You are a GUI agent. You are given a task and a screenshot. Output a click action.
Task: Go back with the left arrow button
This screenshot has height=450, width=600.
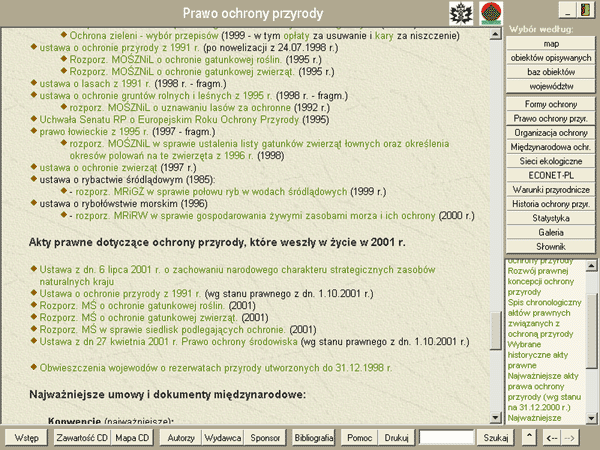(x=551, y=438)
